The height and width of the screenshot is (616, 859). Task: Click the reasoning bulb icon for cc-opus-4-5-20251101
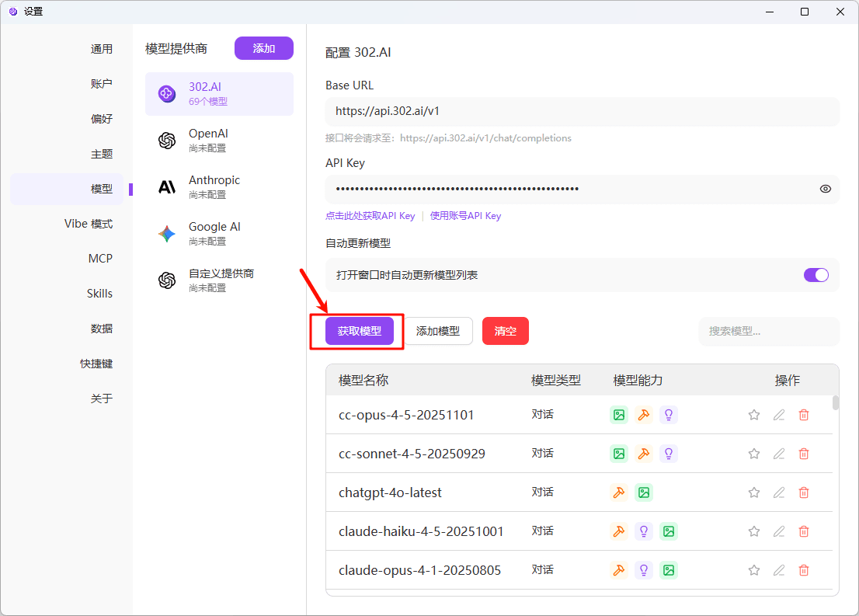click(x=669, y=415)
